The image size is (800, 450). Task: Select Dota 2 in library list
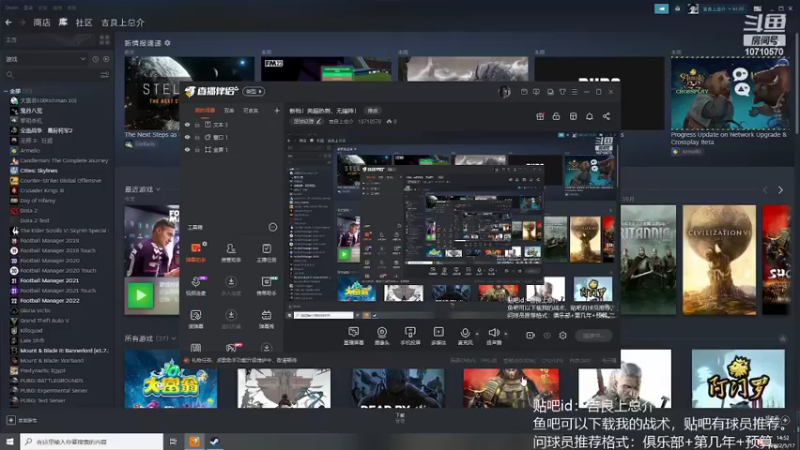29,210
